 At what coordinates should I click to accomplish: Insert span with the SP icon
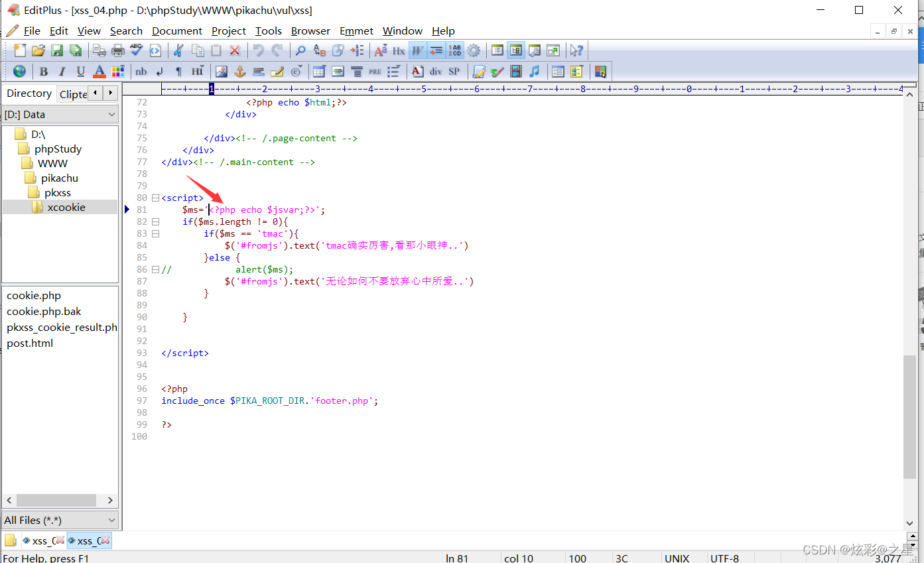tap(454, 72)
